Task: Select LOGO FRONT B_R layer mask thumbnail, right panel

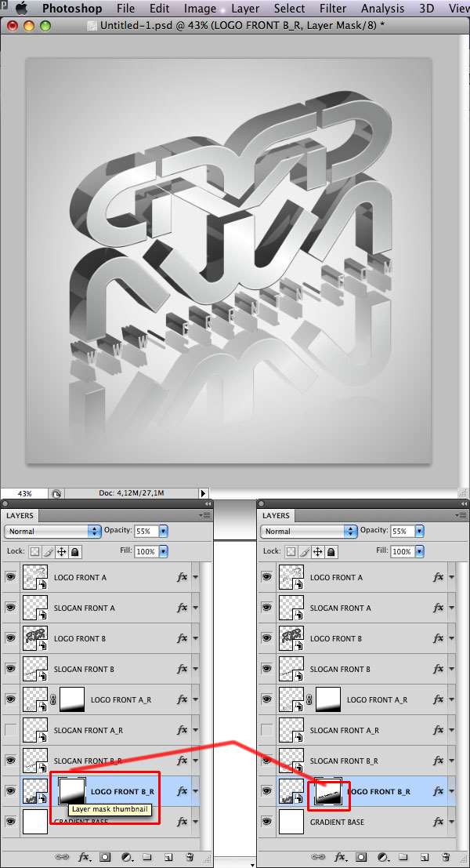Action: pos(328,792)
